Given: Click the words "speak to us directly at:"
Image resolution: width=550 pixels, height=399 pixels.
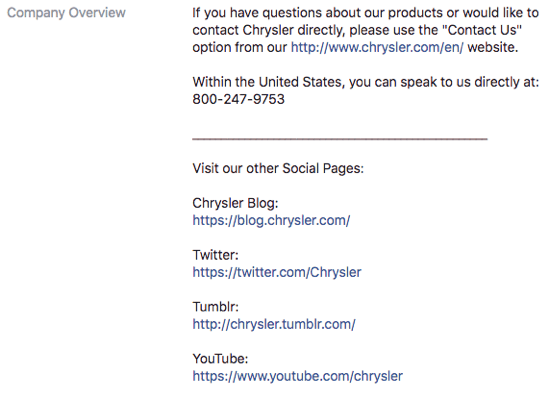Looking at the screenshot, I should 470,82.
